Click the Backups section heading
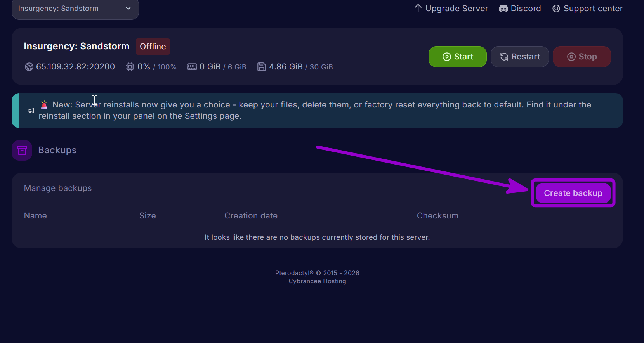Screen dimensions: 644x343 pyautogui.click(x=57, y=150)
